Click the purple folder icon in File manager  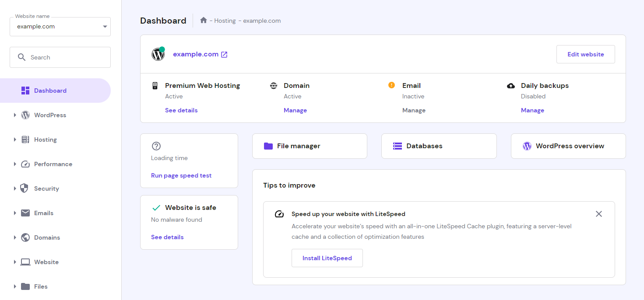(268, 146)
